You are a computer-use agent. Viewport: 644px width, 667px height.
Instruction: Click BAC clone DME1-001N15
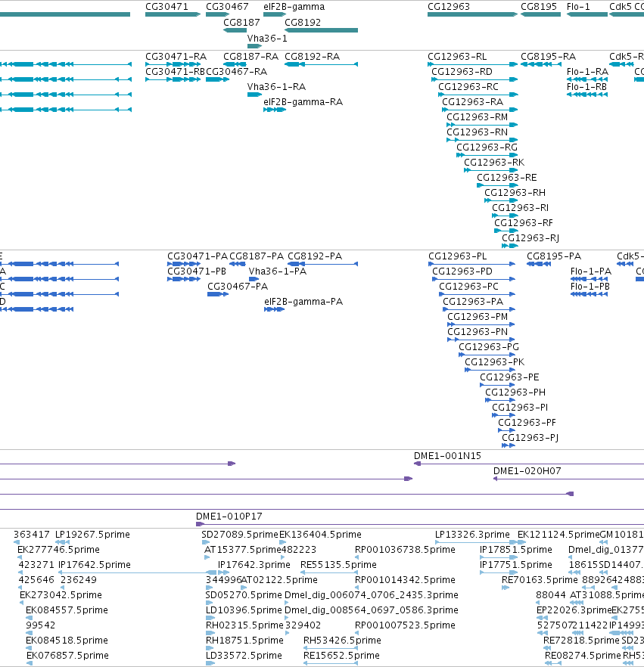click(447, 456)
